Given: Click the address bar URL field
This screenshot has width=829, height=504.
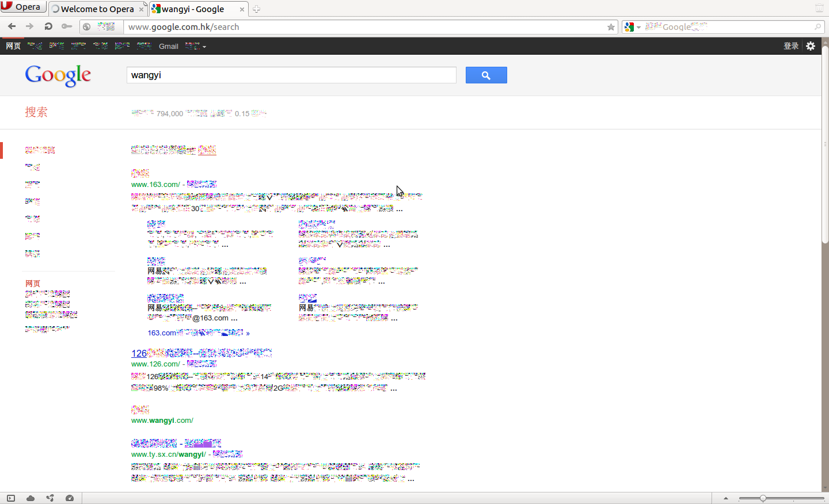Looking at the screenshot, I should 366,27.
